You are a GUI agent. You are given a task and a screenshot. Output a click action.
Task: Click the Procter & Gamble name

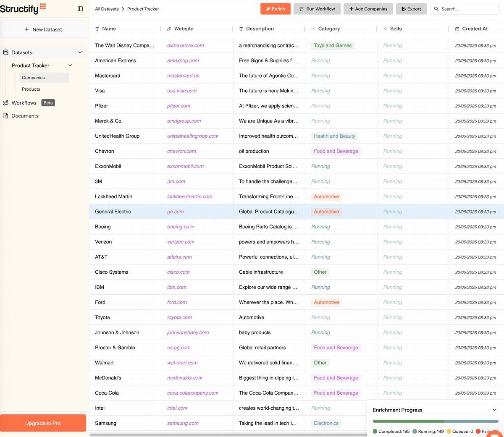[115, 348]
